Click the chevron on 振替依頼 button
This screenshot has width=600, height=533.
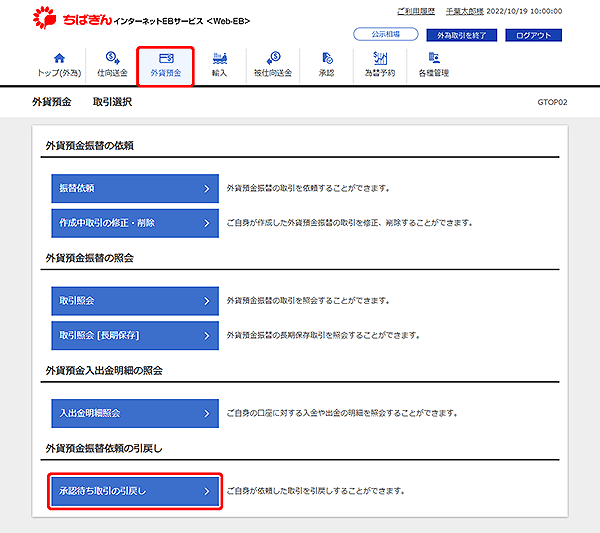207,188
